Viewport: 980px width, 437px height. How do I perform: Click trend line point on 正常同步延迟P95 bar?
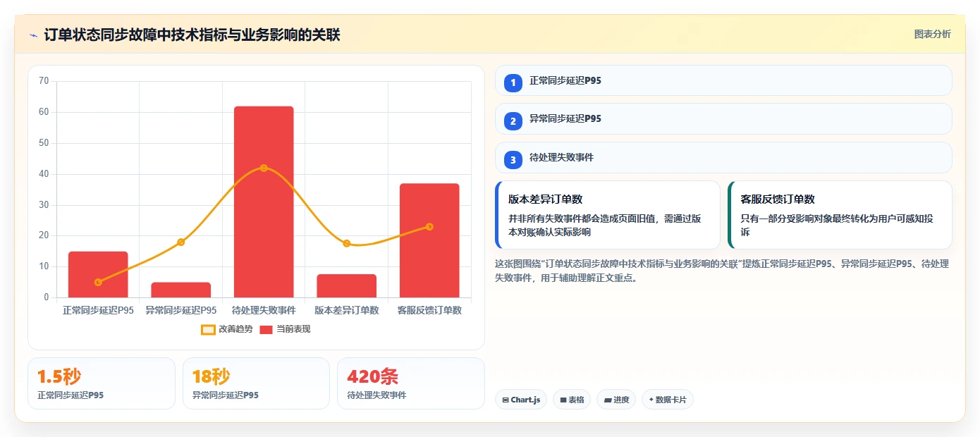[x=98, y=282]
